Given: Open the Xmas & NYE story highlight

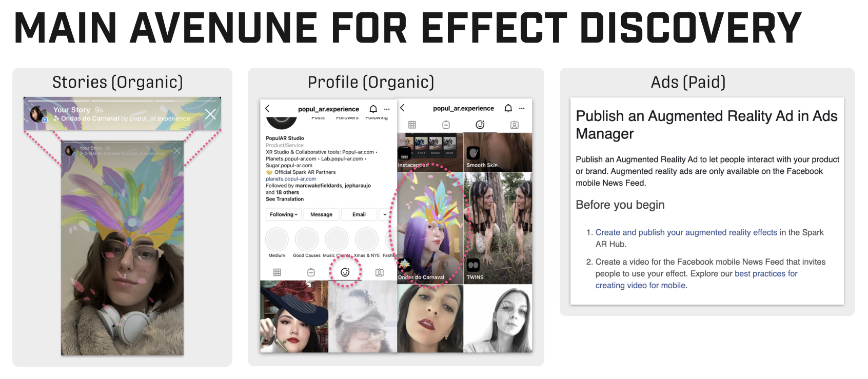Looking at the screenshot, I should pyautogui.click(x=367, y=240).
